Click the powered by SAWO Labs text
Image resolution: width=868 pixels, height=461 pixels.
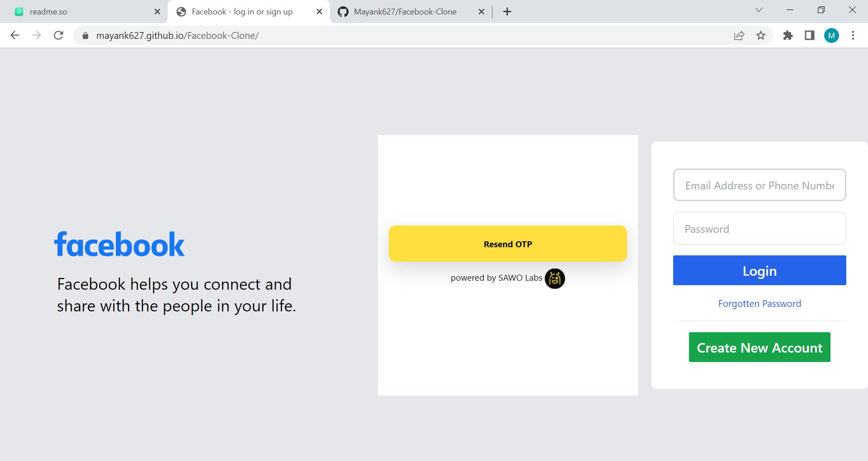pyautogui.click(x=496, y=278)
